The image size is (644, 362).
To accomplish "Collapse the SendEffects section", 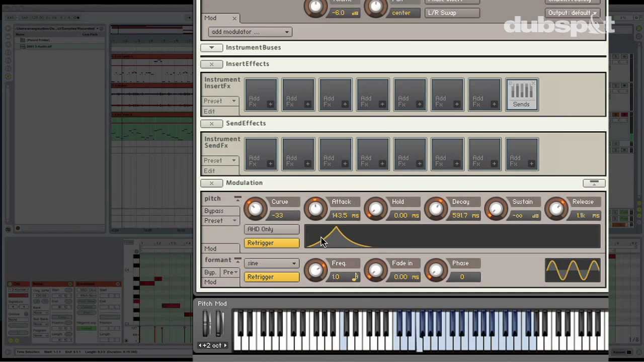I will pos(212,123).
